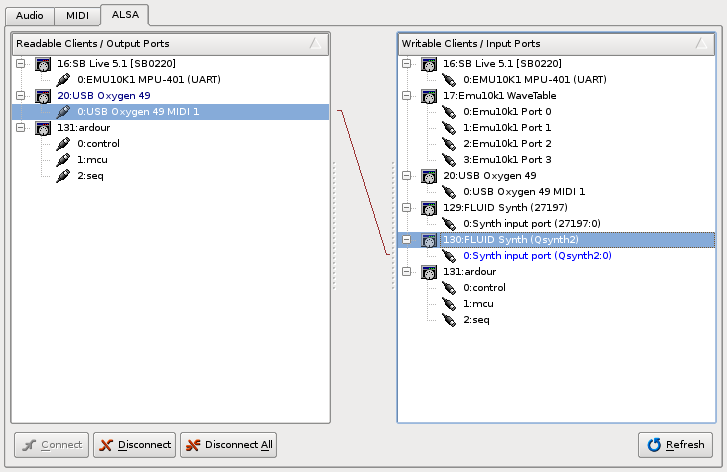Click client icon of writable 16:SB Live 5.1
This screenshot has width=727, height=472.
[429, 64]
